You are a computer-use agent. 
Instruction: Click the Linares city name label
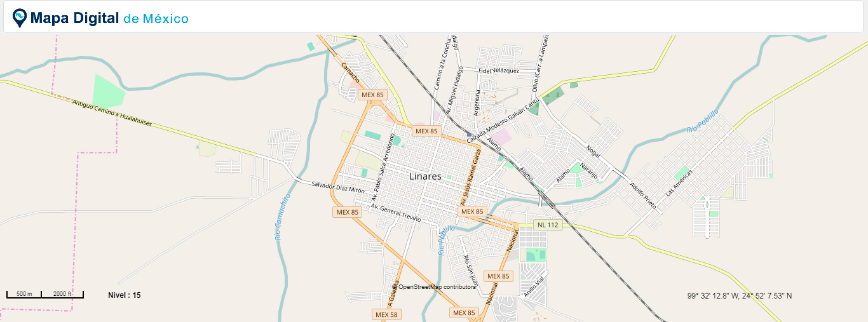point(425,176)
